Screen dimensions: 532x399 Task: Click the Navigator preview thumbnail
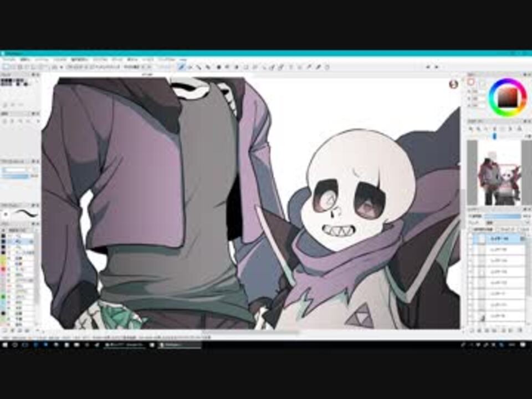coord(499,173)
